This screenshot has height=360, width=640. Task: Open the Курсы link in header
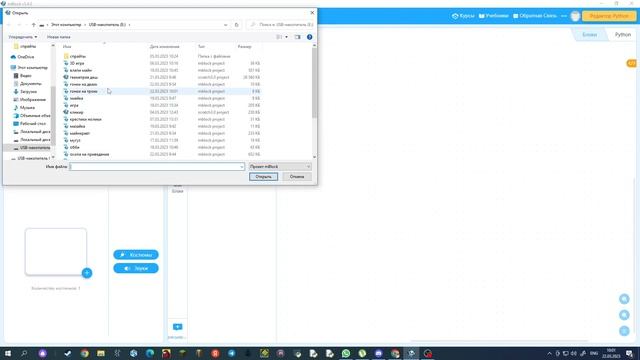[463, 16]
